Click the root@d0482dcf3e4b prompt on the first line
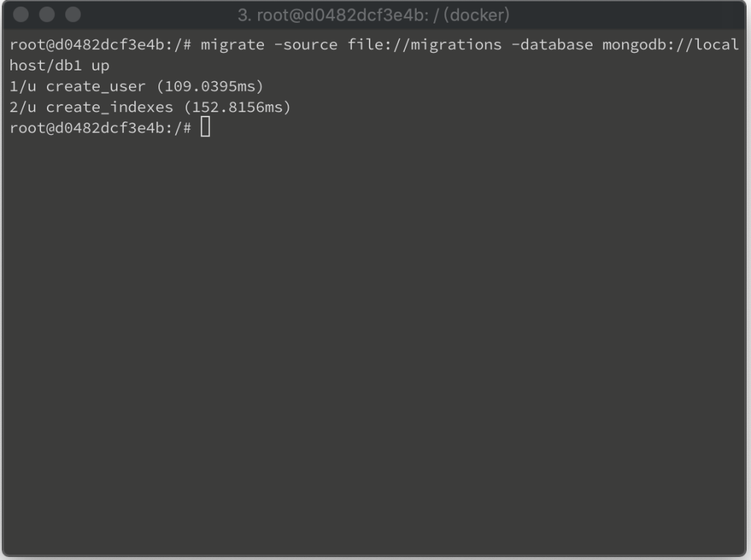Image resolution: width=751 pixels, height=560 pixels. click(87, 45)
